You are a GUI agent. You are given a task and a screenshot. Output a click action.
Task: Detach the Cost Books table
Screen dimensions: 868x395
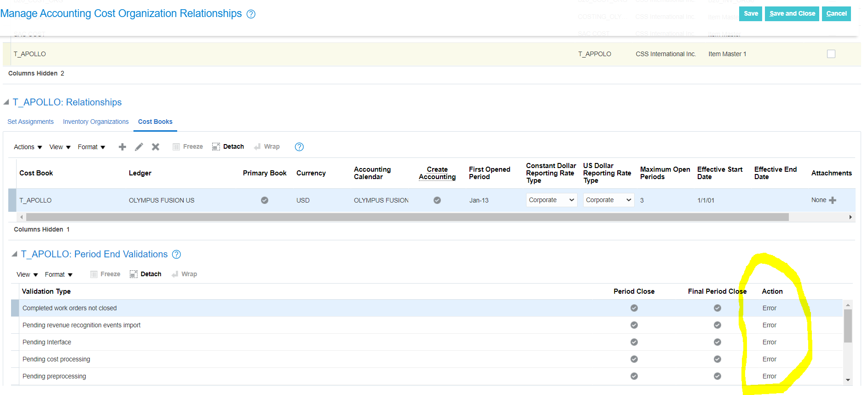click(x=228, y=147)
